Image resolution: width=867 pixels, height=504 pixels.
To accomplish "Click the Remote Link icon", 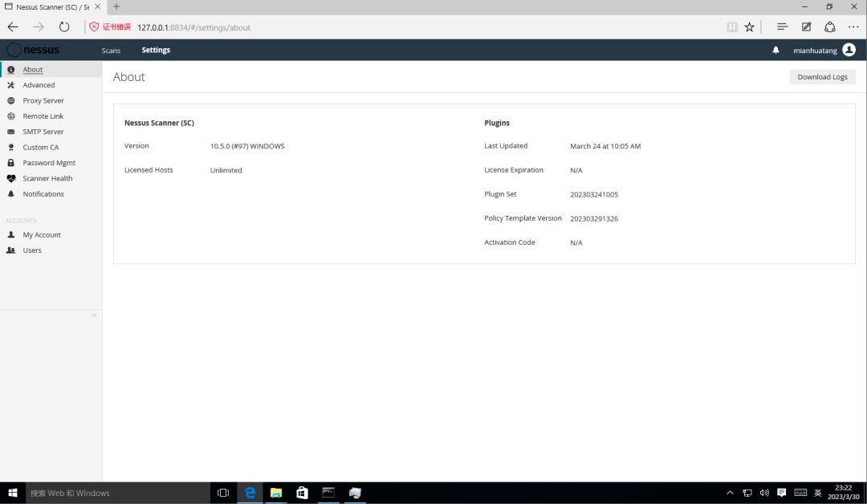I will pos(11,116).
